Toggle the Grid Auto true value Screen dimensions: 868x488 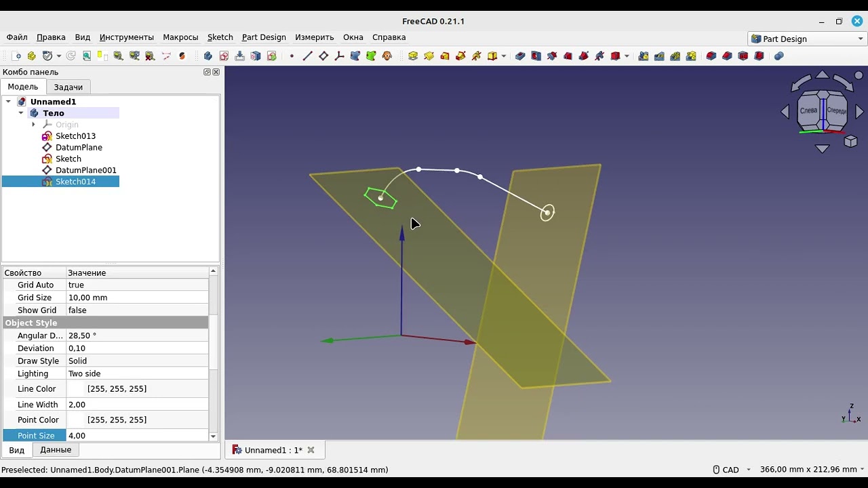[138, 285]
